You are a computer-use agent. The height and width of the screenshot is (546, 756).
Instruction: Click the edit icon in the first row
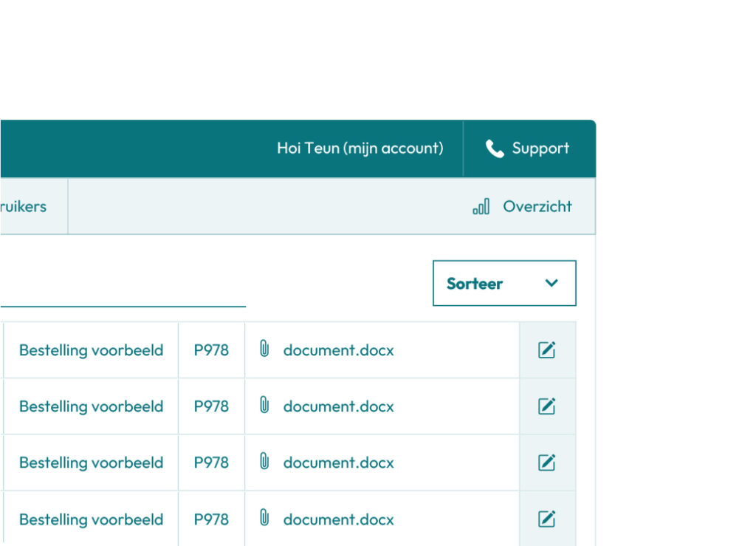[546, 350]
